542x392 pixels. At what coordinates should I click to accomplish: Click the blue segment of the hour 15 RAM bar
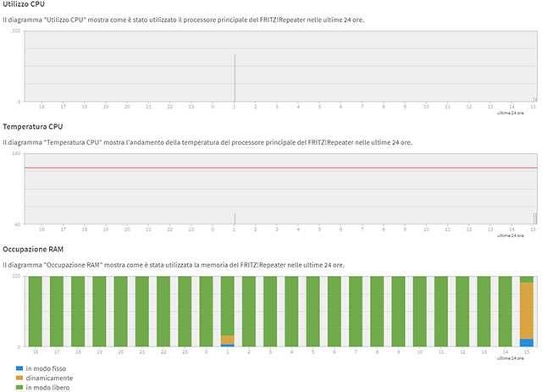click(527, 343)
